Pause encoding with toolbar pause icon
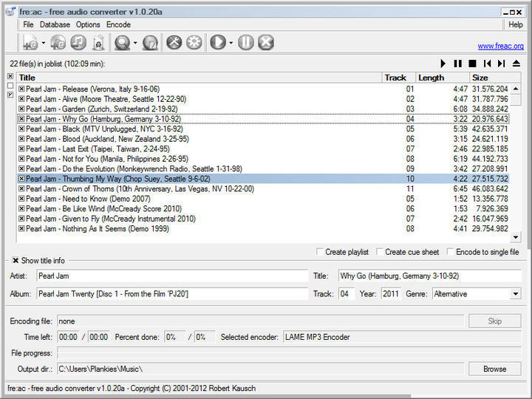Screen dimensions: 532x399 [x=245, y=43]
